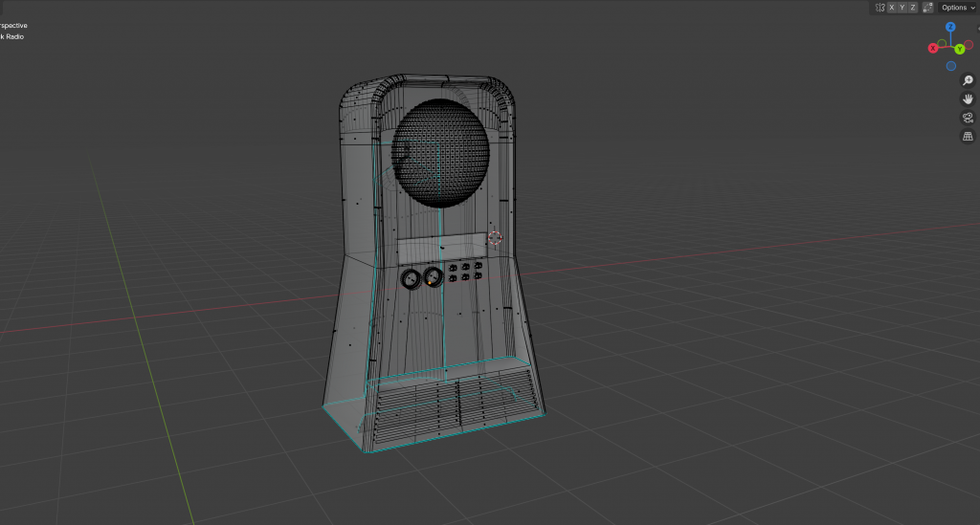Expand the sidebar arrow at right edge
This screenshot has height=525, width=980.
pyautogui.click(x=976, y=29)
